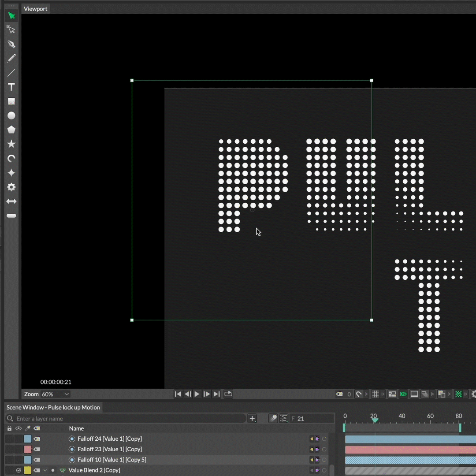
Task: Open the Scene Window tab
Action: pos(53,407)
